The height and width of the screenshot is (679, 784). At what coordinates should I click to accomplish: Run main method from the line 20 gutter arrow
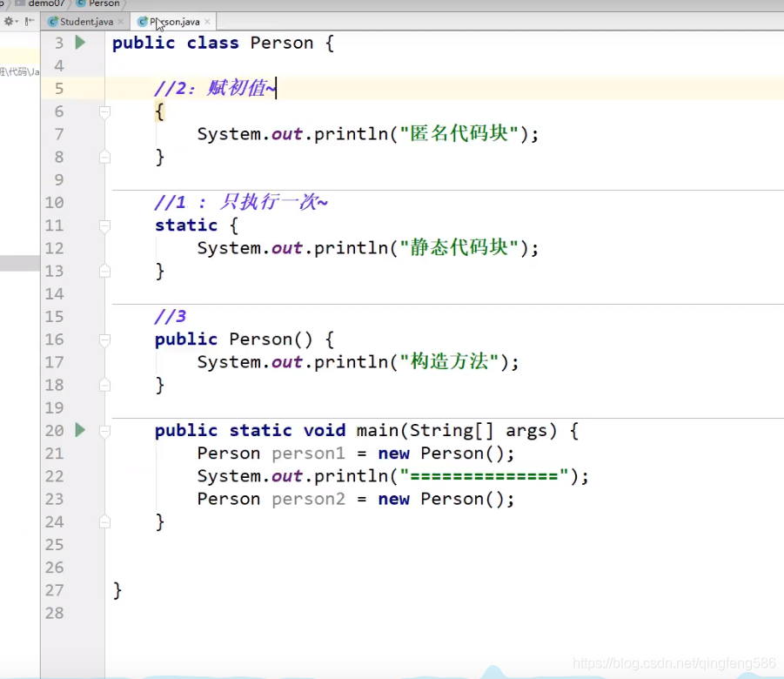tap(80, 430)
